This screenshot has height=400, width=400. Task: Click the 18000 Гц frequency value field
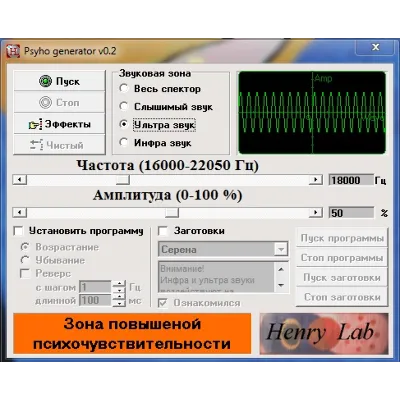351,180
